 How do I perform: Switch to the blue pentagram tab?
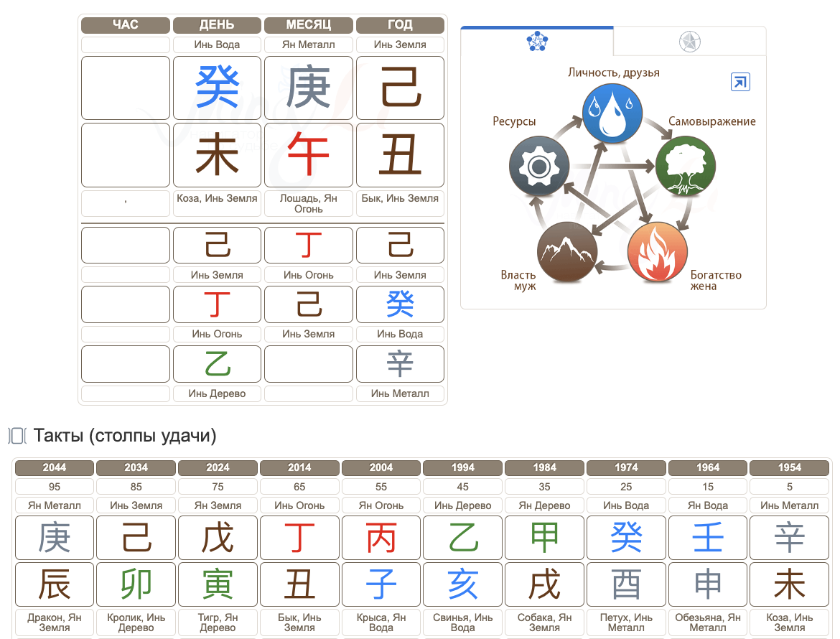537,42
